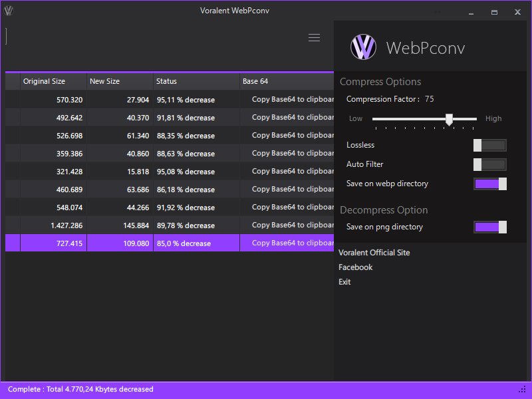Open the Facebook menu entry
The width and height of the screenshot is (532, 399).
[355, 267]
